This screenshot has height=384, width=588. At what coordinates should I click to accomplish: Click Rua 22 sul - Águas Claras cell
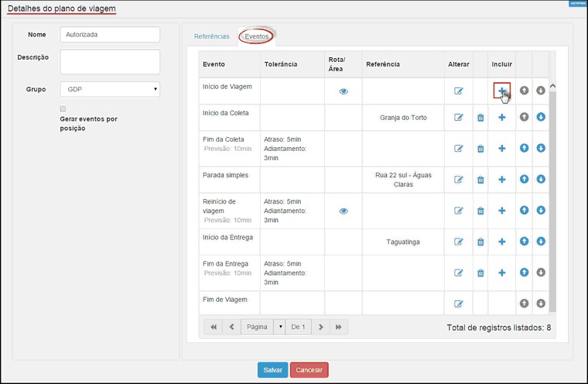403,180
